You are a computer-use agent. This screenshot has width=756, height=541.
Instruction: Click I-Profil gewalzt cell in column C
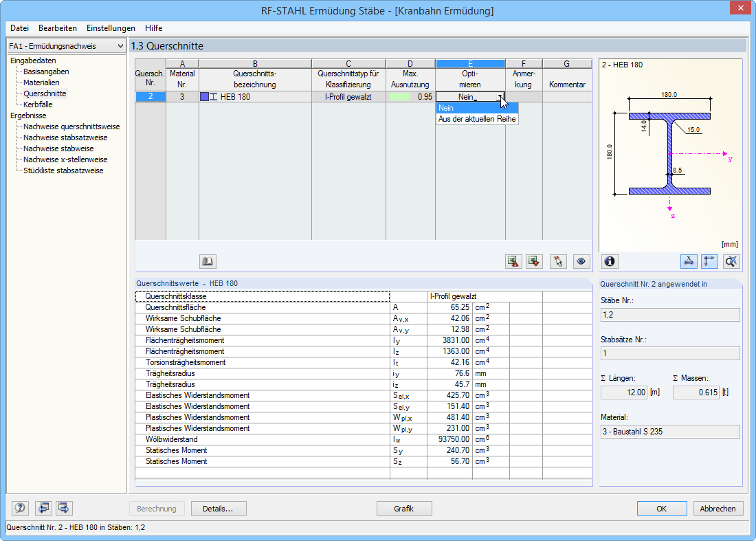pos(348,97)
